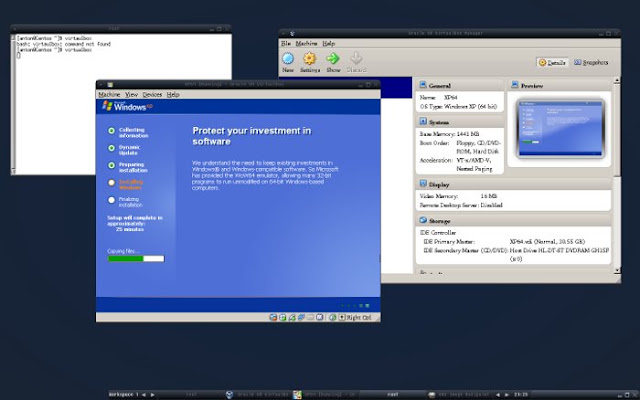This screenshot has width=640, height=400.
Task: Open Machine menu in VirtualBox Manager
Action: tap(306, 43)
